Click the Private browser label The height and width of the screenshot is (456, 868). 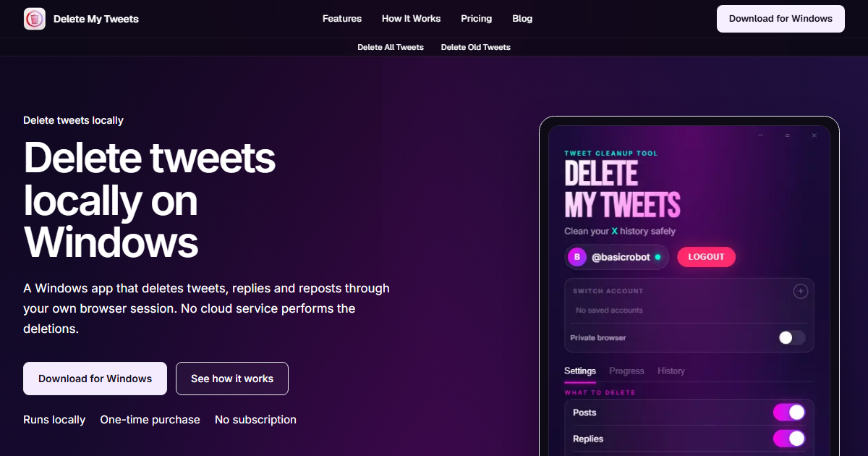point(598,338)
